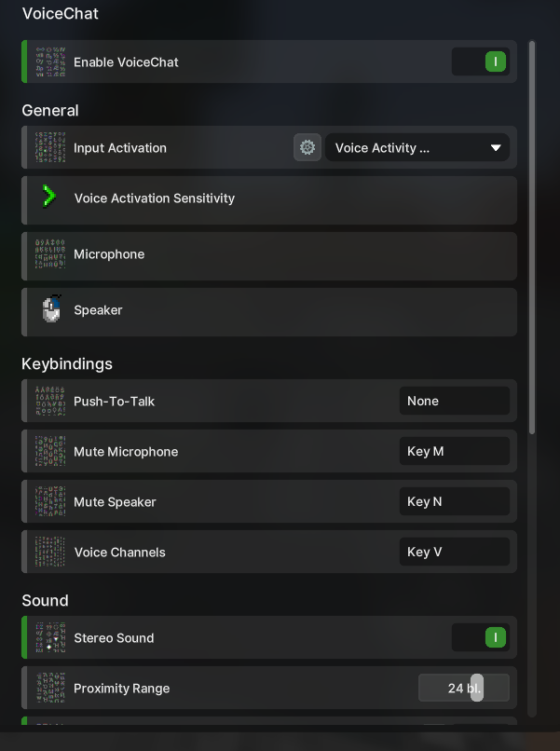Click the vertical settings scrollbar
The height and width of the screenshot is (751, 560).
pyautogui.click(x=532, y=238)
